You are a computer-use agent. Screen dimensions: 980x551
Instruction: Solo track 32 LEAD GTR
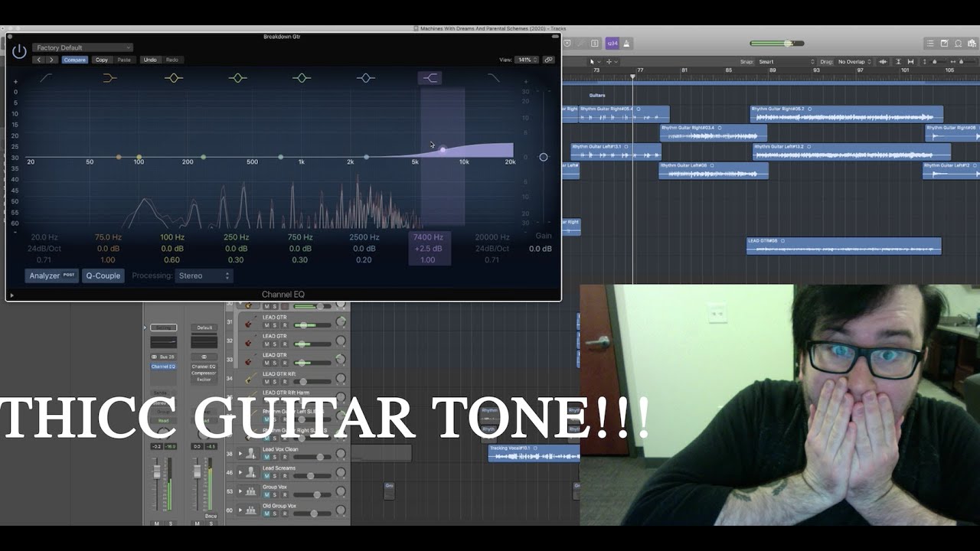tap(275, 344)
